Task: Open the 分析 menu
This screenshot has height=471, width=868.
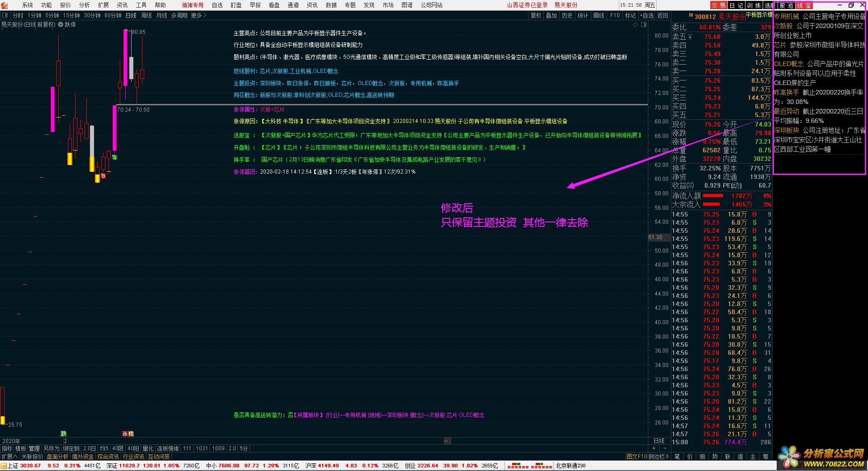Action: [x=85, y=5]
